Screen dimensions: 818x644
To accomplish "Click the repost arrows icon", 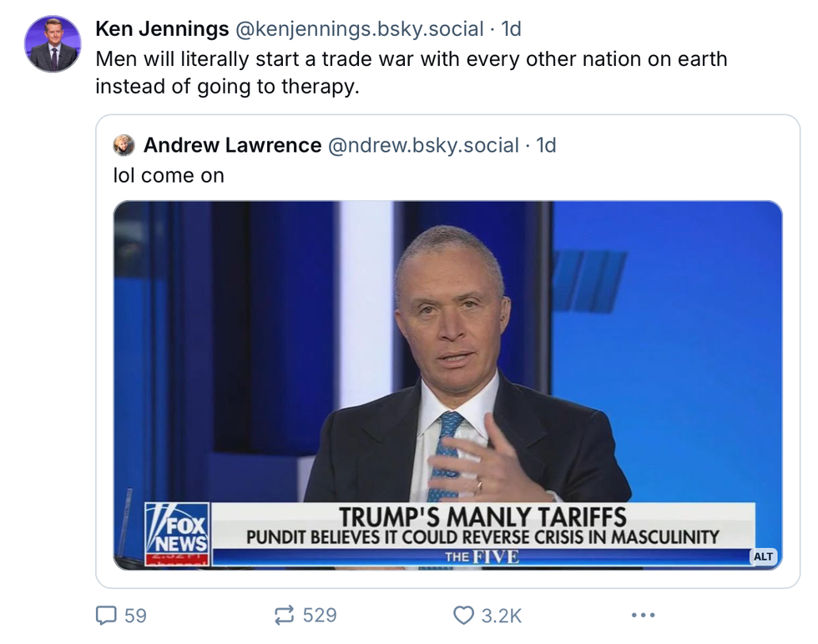I will coord(284,616).
